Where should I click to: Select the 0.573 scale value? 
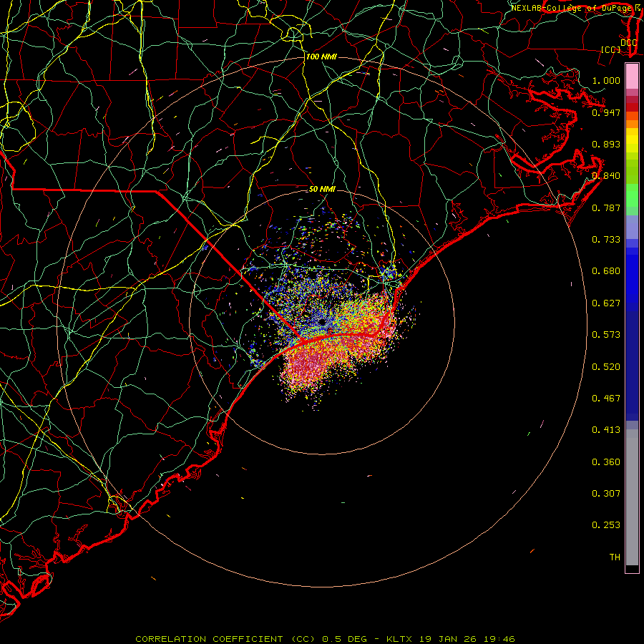(606, 335)
